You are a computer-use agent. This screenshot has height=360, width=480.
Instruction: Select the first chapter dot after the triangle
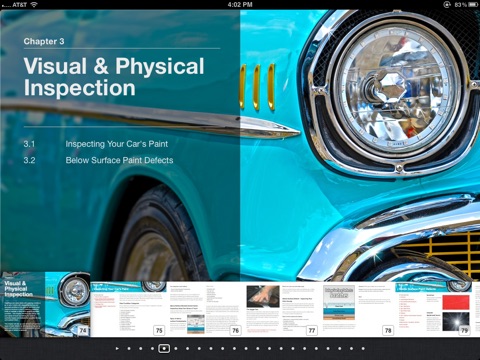pyautogui.click(x=129, y=349)
